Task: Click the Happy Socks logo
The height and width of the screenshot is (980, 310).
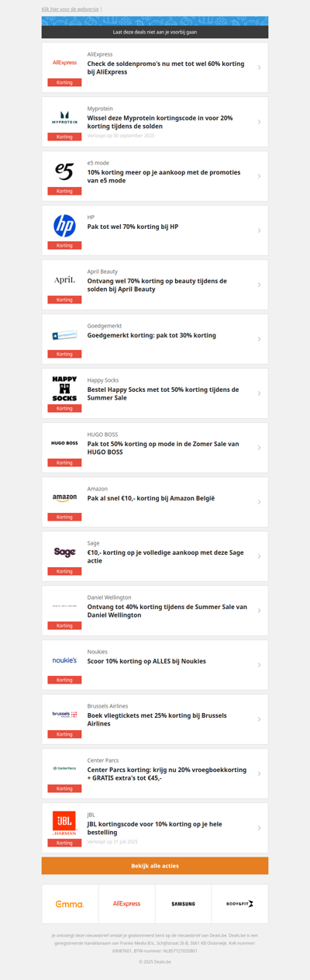Action: (x=64, y=388)
